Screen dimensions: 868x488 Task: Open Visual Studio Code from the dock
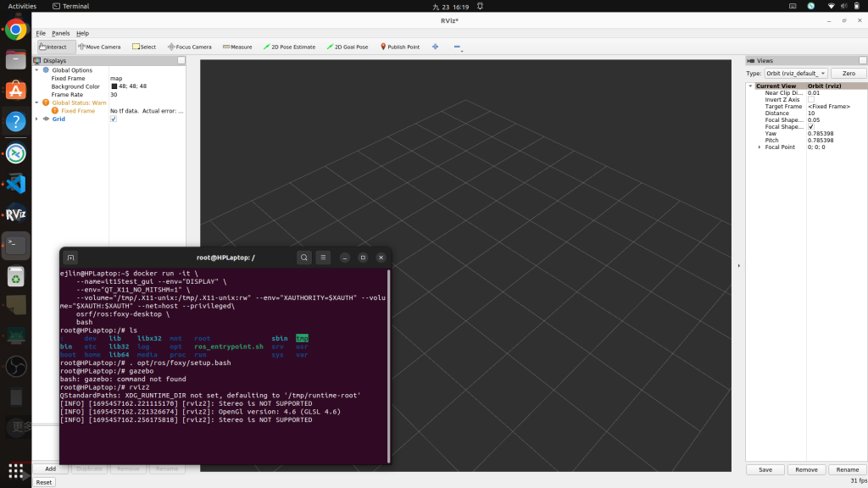[x=15, y=184]
